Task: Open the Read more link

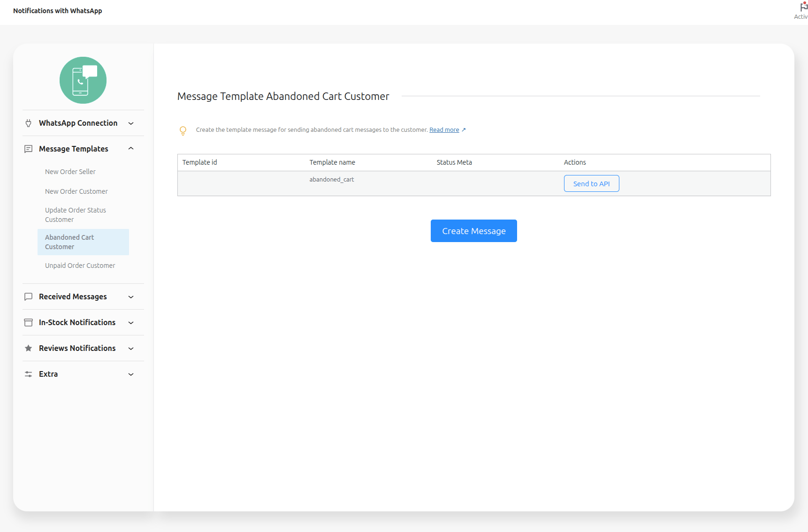Action: click(444, 130)
